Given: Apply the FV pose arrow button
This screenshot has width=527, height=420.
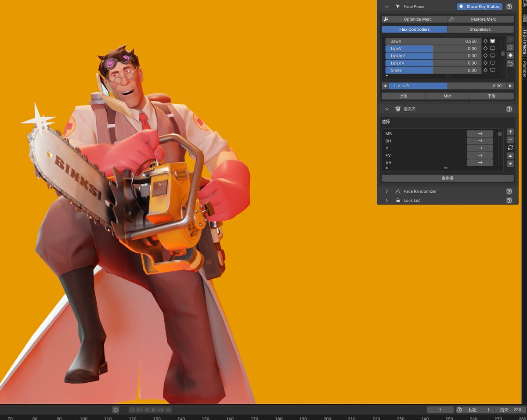Looking at the screenshot, I should (x=480, y=155).
